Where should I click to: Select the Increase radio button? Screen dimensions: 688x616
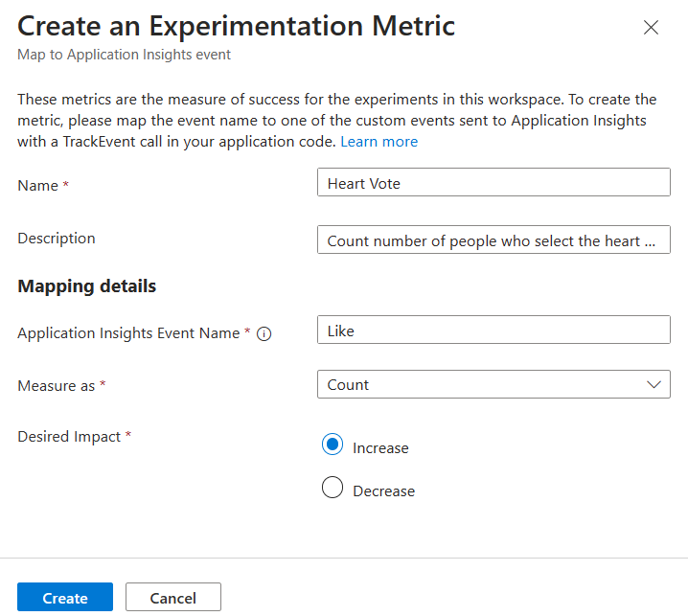tap(333, 445)
